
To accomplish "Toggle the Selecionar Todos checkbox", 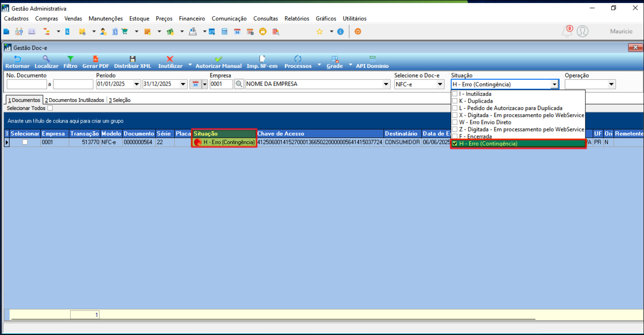I will pos(50,108).
